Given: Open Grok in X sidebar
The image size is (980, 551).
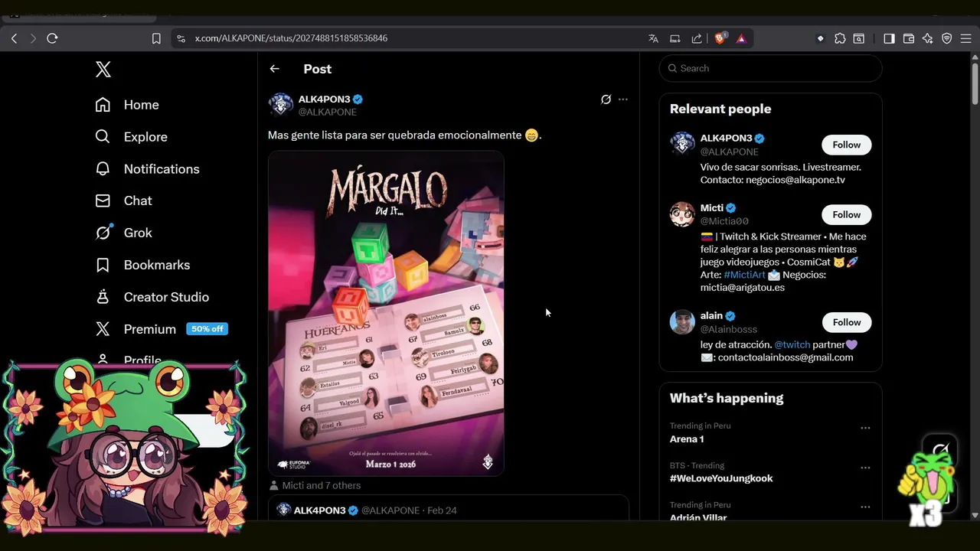Looking at the screenshot, I should pos(123,233).
